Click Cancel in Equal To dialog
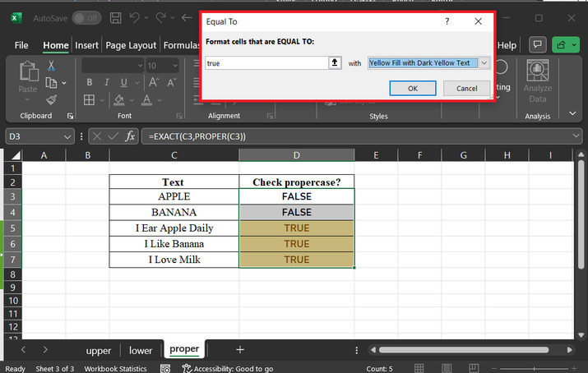The image size is (588, 373). click(466, 88)
